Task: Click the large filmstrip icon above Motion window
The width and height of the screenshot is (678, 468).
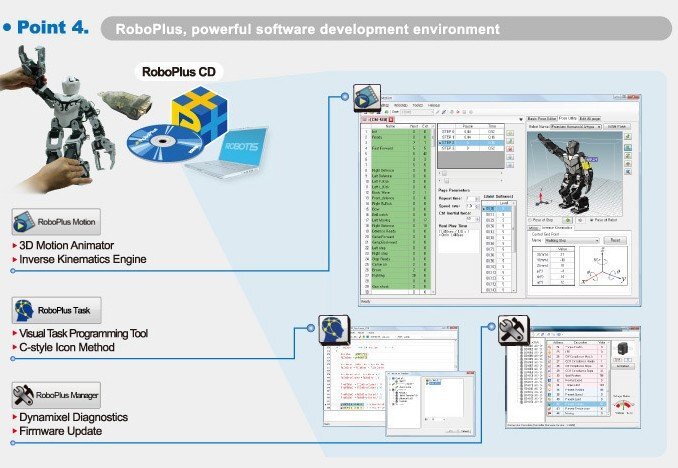Action: point(365,95)
